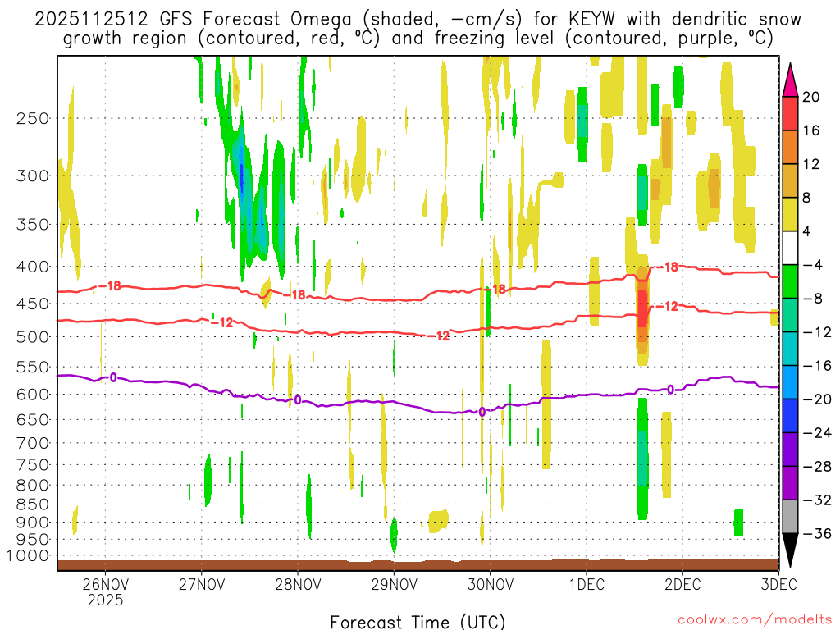
Task: Click the 250 pressure level label
Action: [x=33, y=118]
